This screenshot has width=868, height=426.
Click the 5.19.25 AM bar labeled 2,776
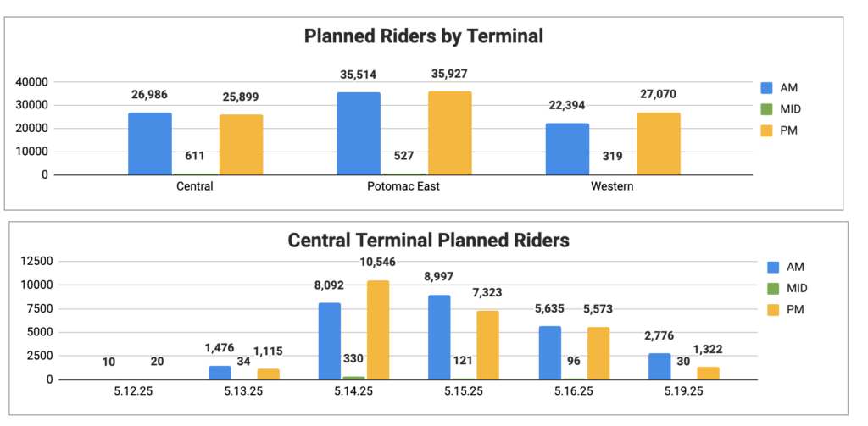pos(659,367)
